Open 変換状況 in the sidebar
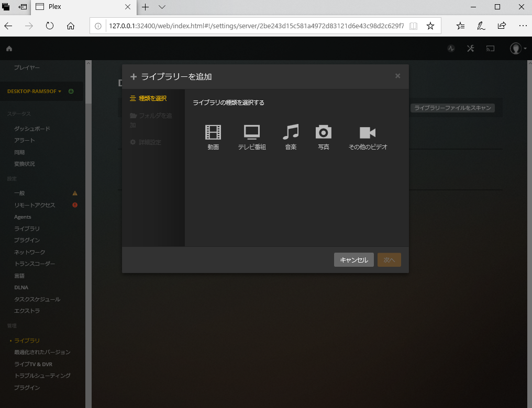 click(x=25, y=164)
